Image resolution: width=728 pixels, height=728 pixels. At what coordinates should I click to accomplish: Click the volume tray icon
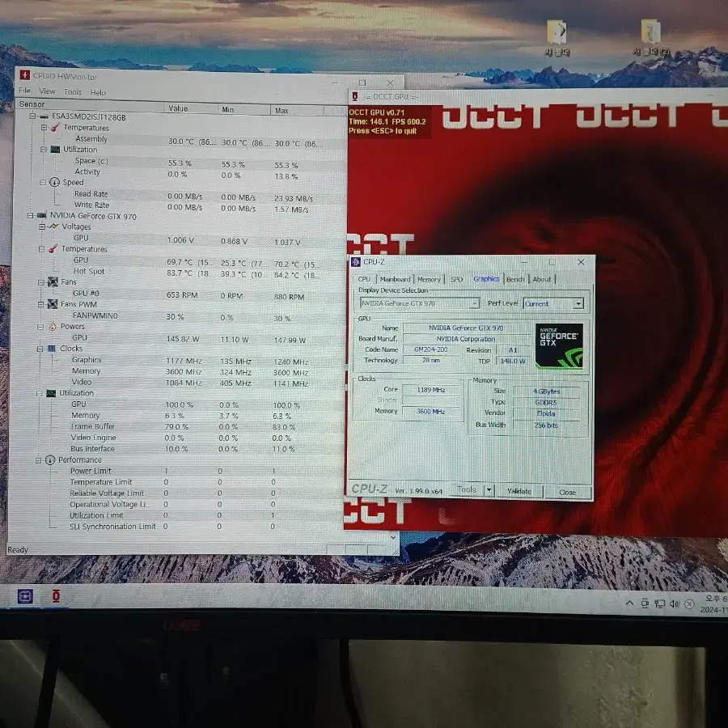pyautogui.click(x=674, y=603)
